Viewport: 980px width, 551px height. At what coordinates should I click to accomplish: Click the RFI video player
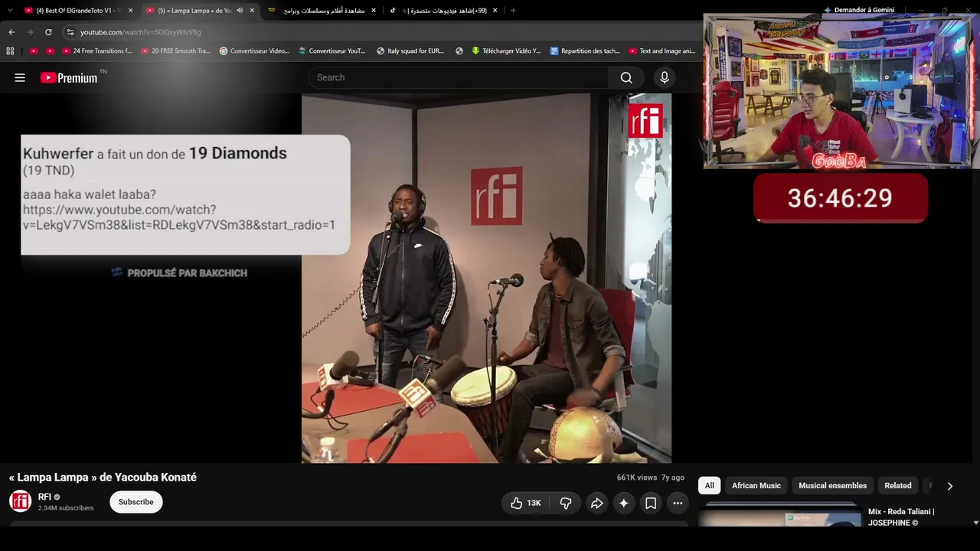486,279
